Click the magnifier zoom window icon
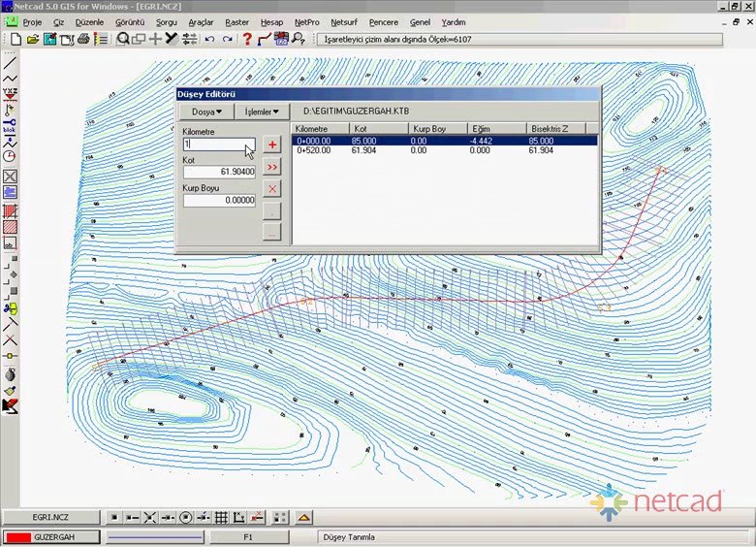 (123, 39)
